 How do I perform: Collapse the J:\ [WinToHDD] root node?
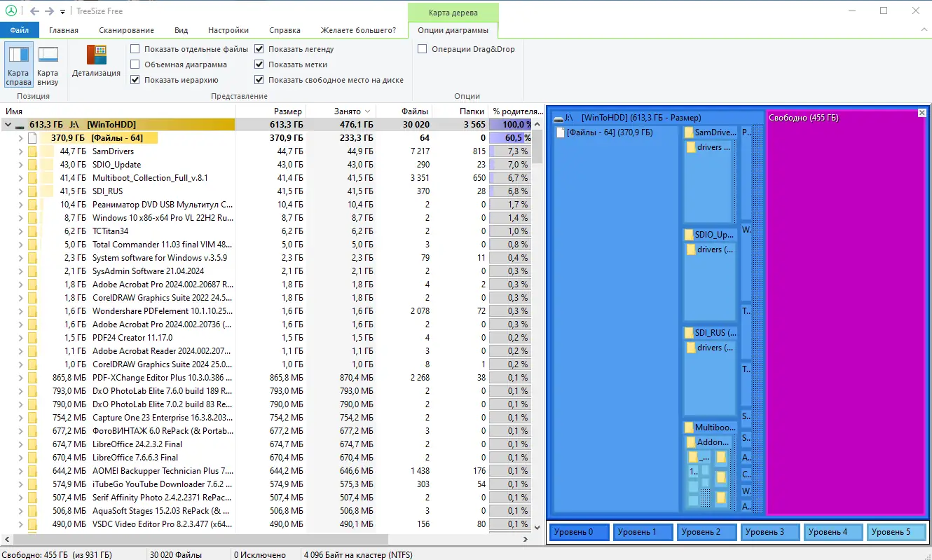click(x=8, y=125)
